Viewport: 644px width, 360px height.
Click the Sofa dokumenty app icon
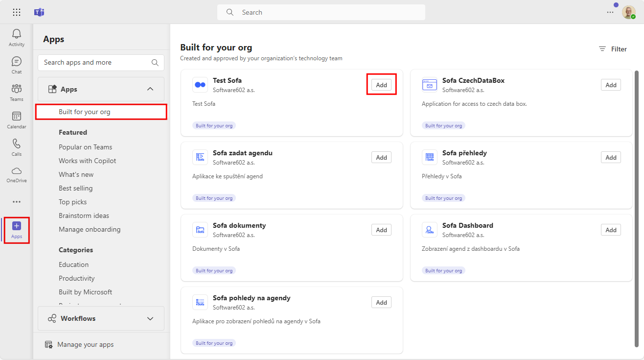tap(200, 230)
